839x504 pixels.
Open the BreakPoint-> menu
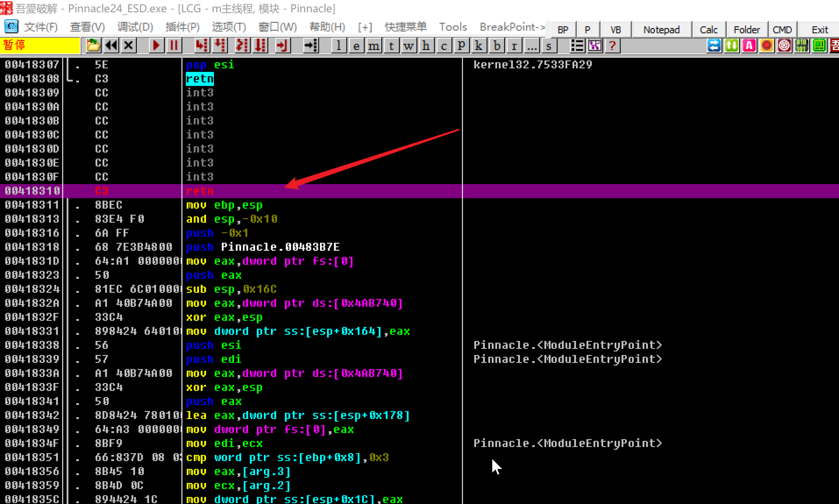coord(513,27)
